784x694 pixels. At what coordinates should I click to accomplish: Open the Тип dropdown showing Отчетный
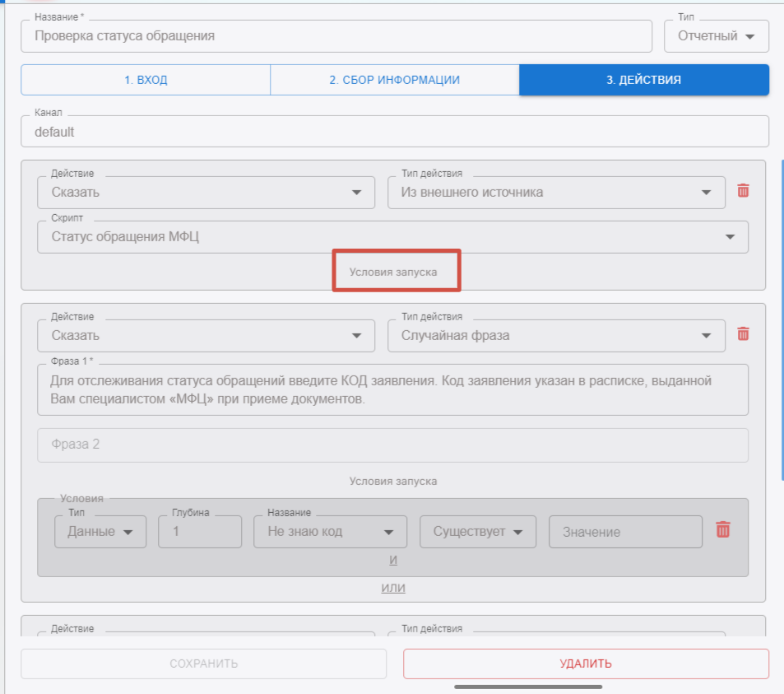(716, 36)
